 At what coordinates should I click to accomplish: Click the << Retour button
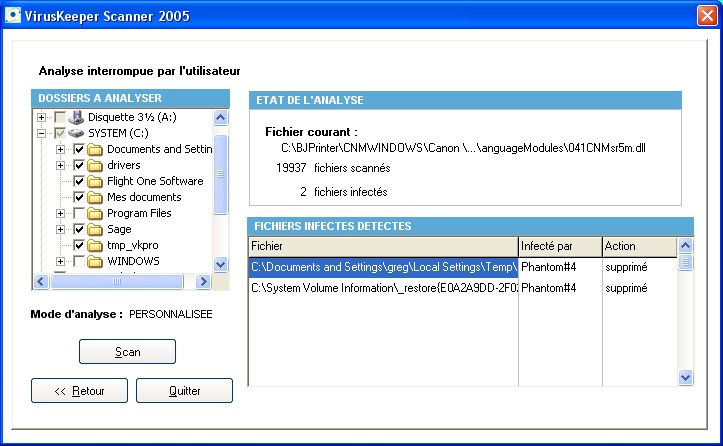79,391
